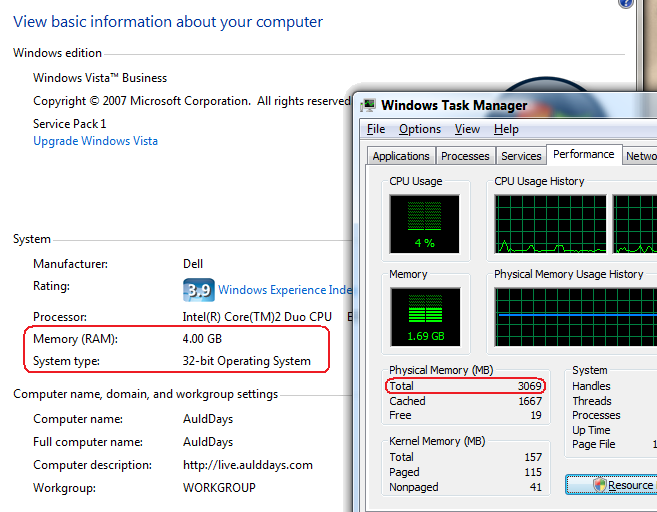Switch to the Processes tab
657x512 pixels.
pyautogui.click(x=465, y=156)
